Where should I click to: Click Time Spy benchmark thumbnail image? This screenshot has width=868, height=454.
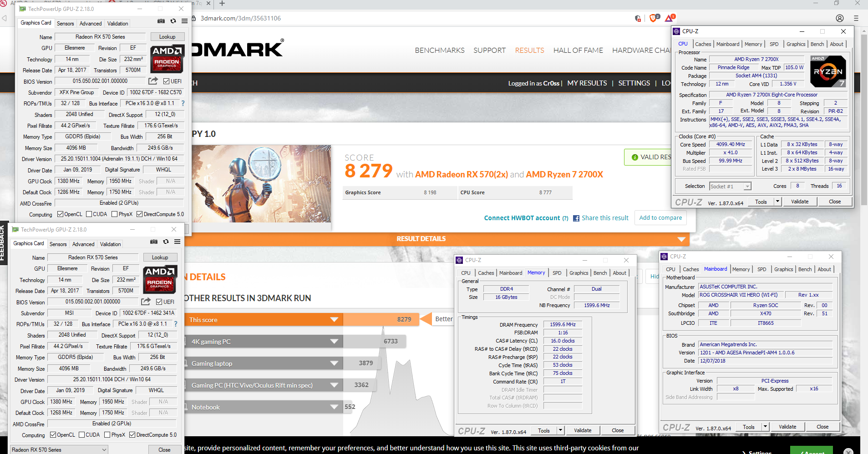click(x=262, y=184)
